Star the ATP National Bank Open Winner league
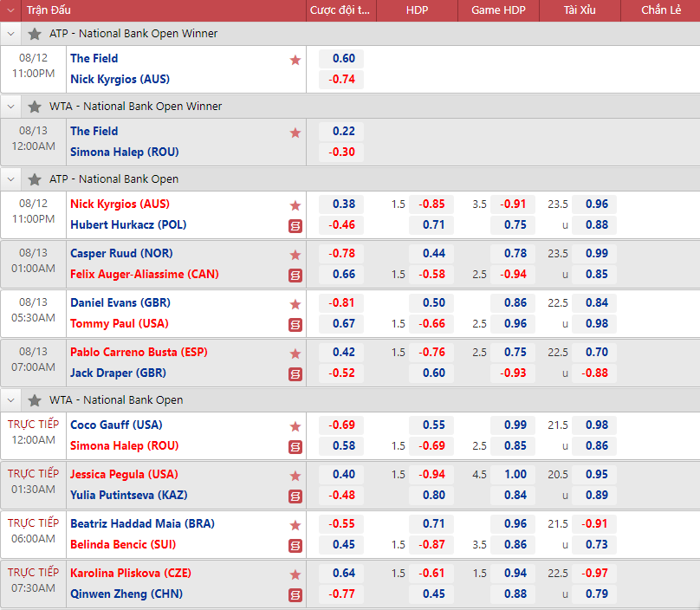 35,34
